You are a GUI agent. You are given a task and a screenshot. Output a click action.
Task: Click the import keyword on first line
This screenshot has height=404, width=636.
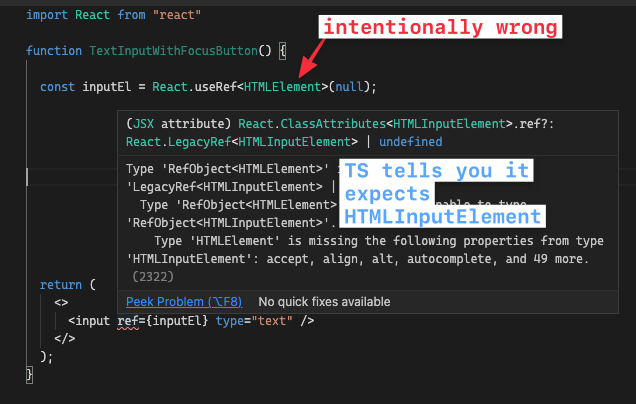click(47, 15)
